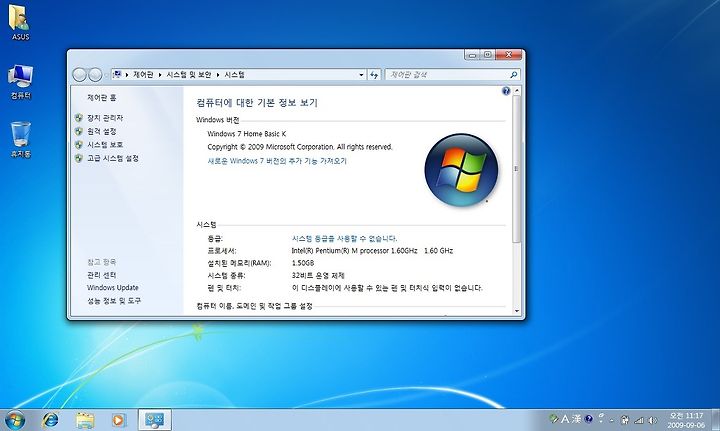
Task: Open 성능 정보 및 도구 link
Action: (114, 301)
